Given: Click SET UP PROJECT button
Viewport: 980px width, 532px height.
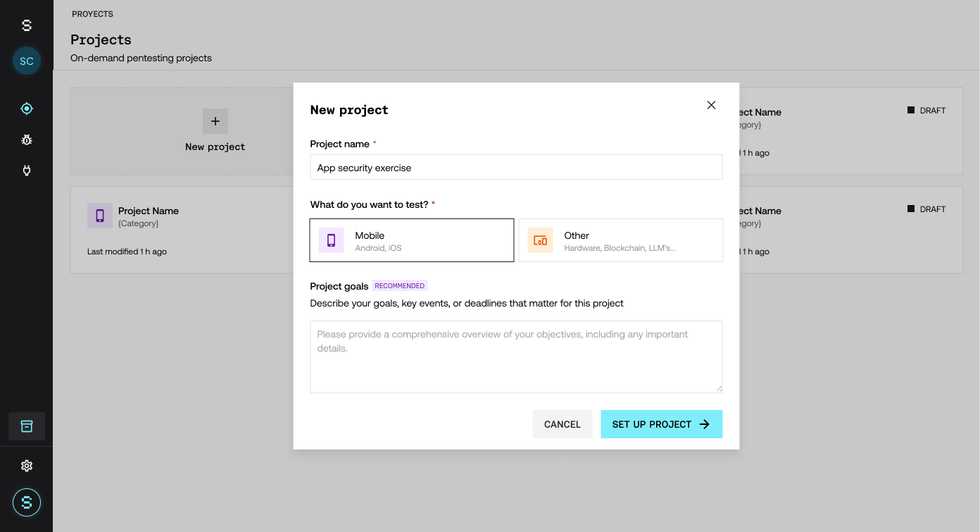Looking at the screenshot, I should [662, 424].
